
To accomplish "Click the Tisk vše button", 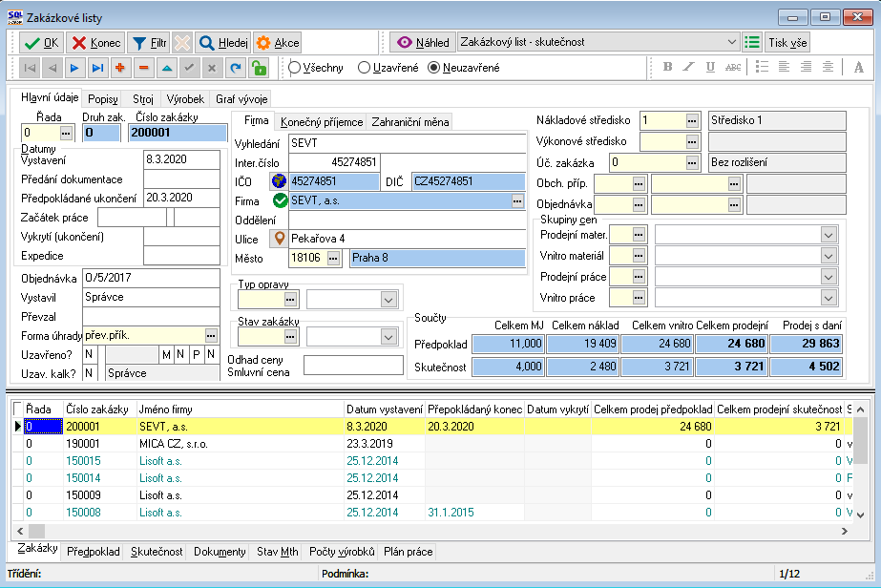I will (x=788, y=43).
